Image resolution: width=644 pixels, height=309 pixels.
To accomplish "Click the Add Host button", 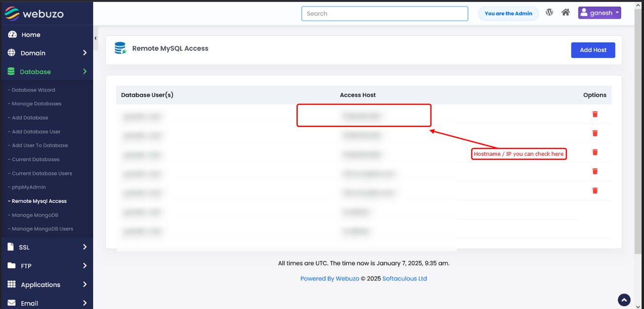I will pos(593,50).
